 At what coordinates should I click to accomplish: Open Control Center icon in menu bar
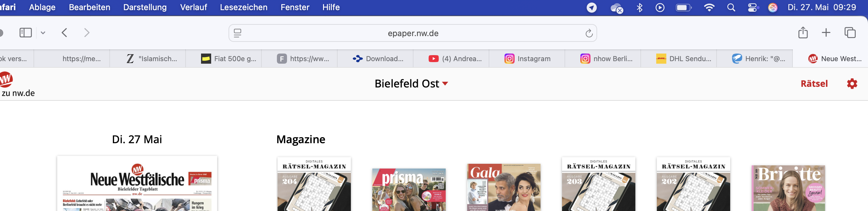752,7
